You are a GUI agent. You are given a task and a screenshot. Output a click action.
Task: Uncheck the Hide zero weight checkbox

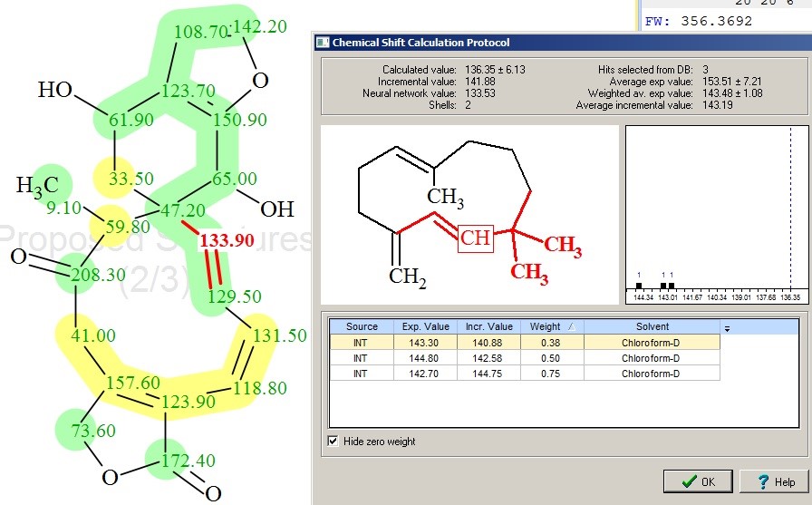[333, 442]
